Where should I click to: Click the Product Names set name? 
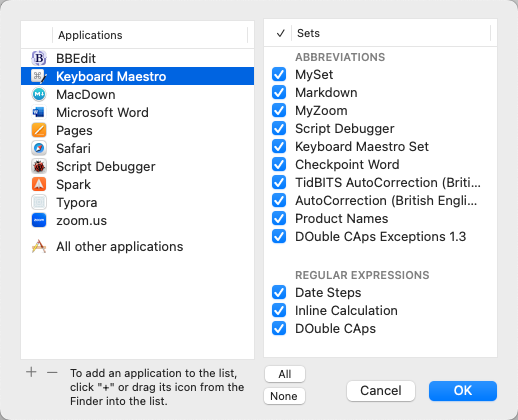pyautogui.click(x=342, y=219)
